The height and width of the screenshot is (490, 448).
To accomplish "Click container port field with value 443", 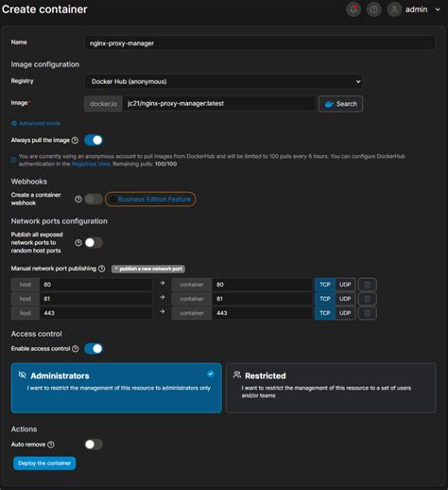I will [x=263, y=313].
